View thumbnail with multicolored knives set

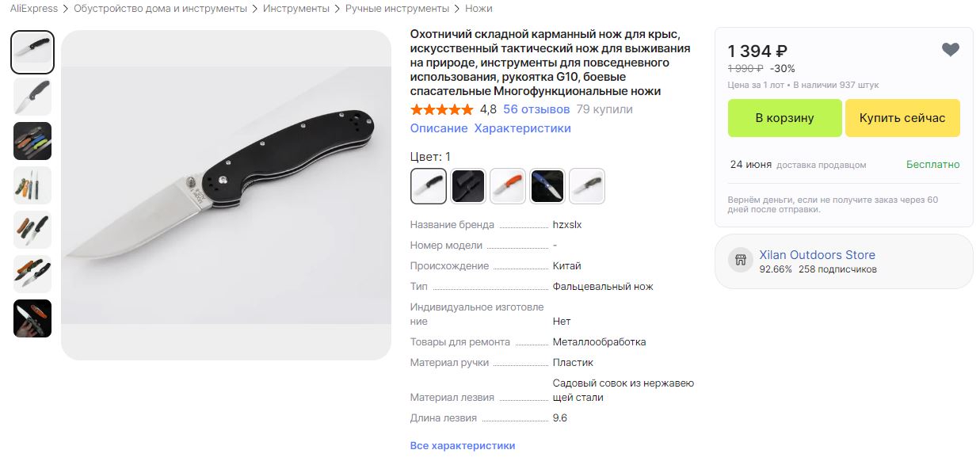pos(32,141)
